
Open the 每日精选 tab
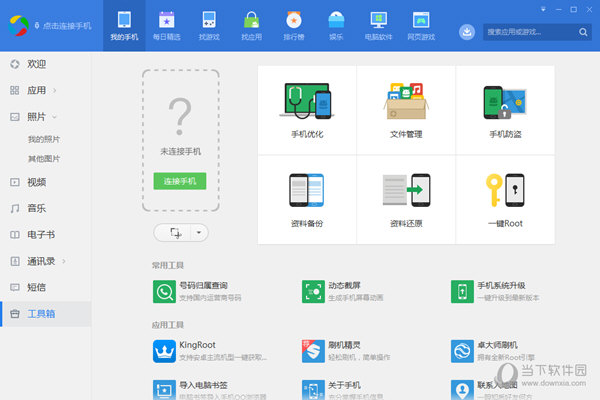(166, 26)
